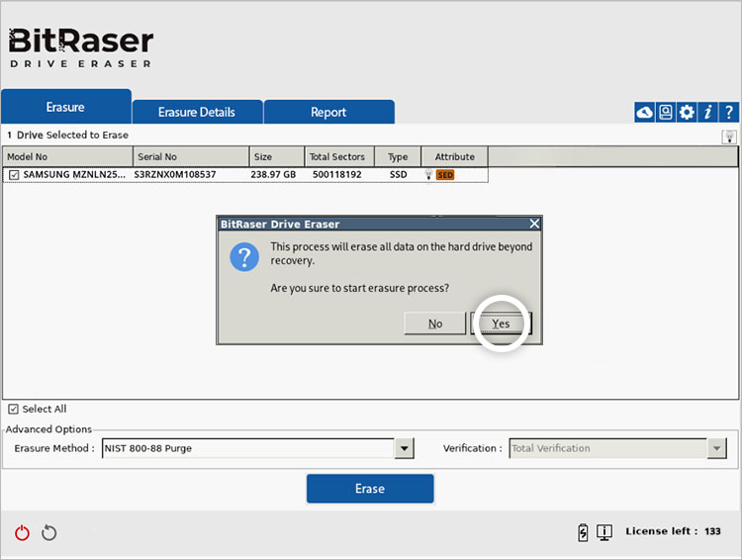Image resolution: width=742 pixels, height=560 pixels.
Task: Expand the Verification dropdown arrow
Action: pos(717,448)
